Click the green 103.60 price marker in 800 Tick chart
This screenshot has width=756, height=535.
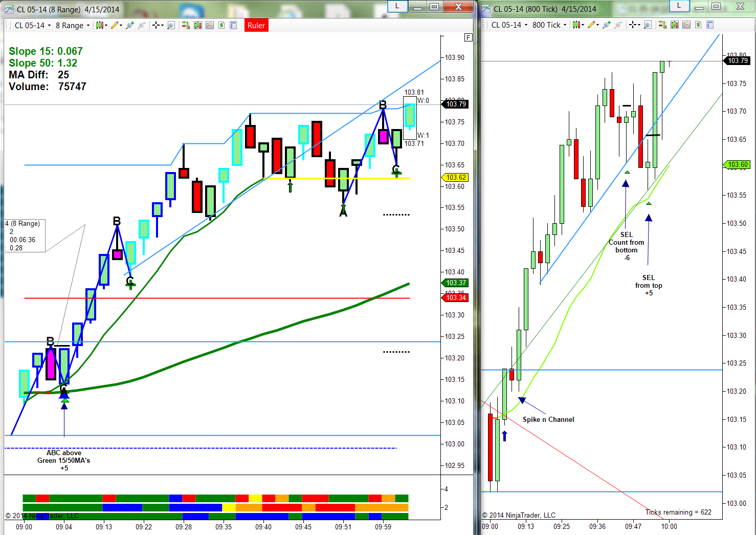pyautogui.click(x=736, y=164)
